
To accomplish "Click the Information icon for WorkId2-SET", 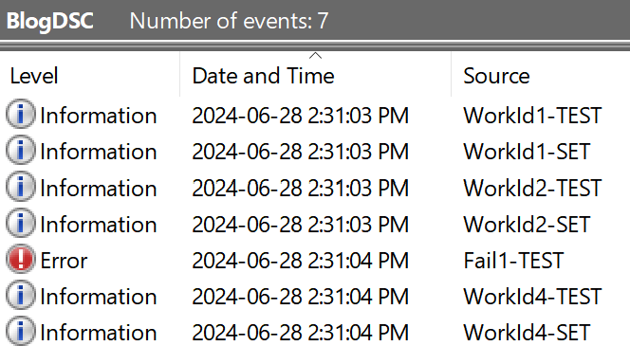I will tap(21, 223).
